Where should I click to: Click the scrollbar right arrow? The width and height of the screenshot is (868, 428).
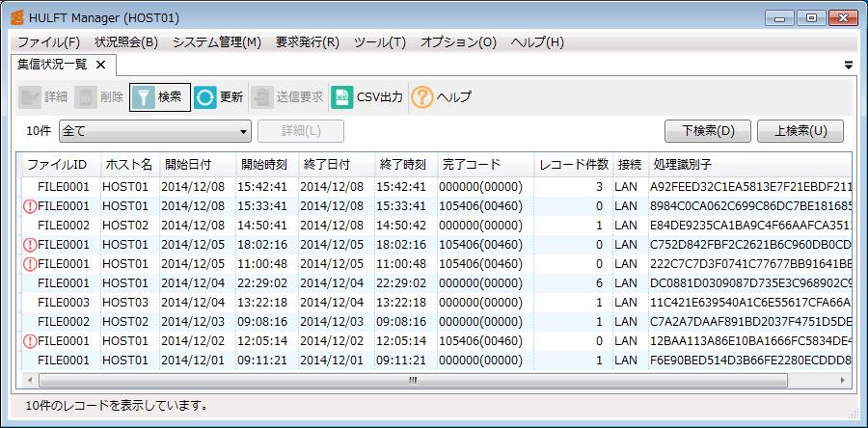coord(843,381)
